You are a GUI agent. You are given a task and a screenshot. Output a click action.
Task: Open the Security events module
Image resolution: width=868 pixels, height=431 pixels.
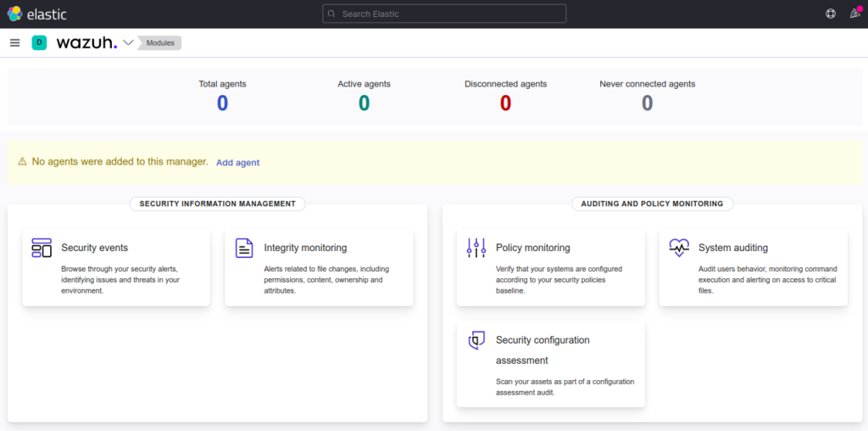tap(116, 267)
